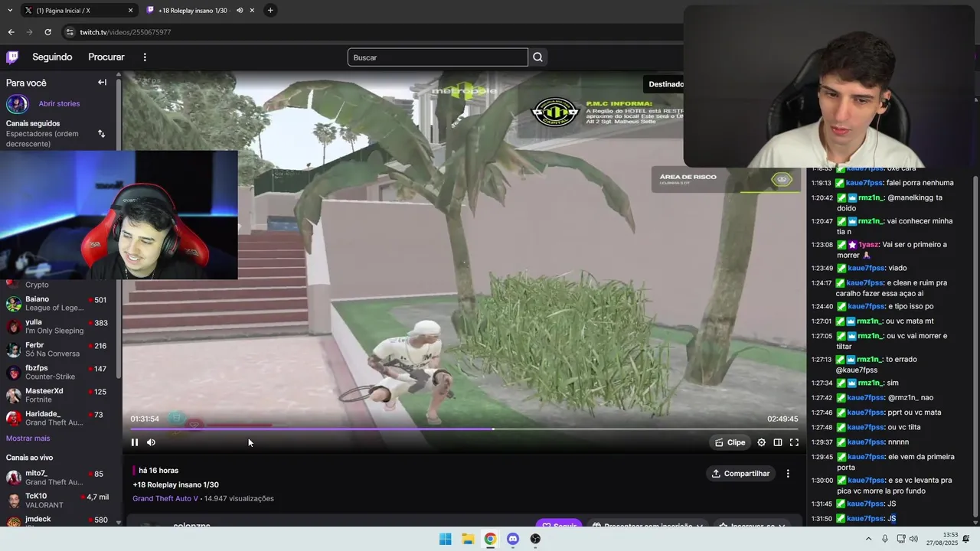Open OBS Studio from taskbar
Image resolution: width=980 pixels, height=551 pixels.
point(535,539)
